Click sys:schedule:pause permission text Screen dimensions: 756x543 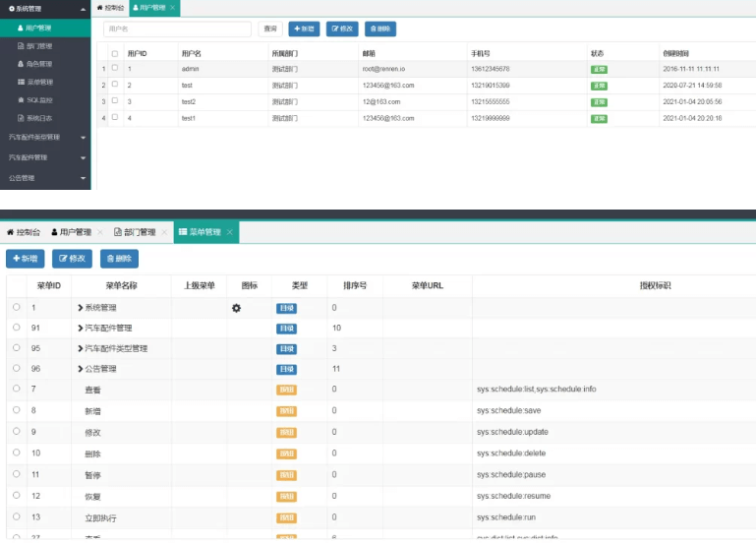pos(511,474)
